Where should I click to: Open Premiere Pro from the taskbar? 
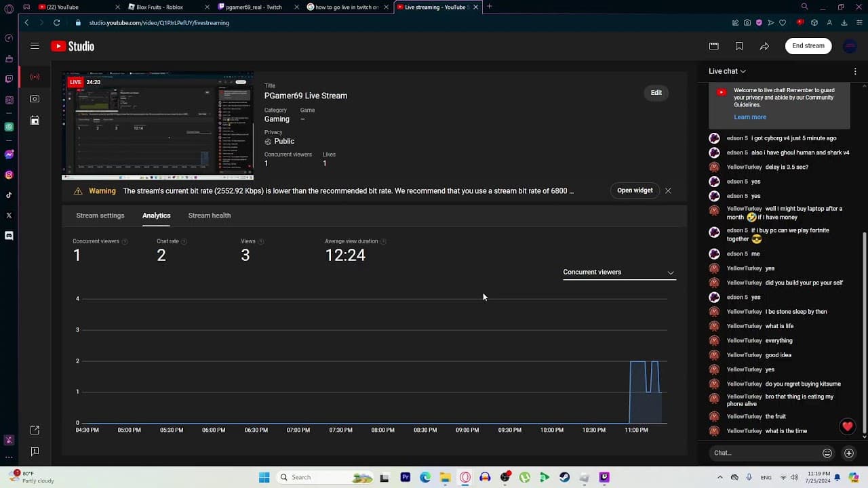tap(406, 477)
